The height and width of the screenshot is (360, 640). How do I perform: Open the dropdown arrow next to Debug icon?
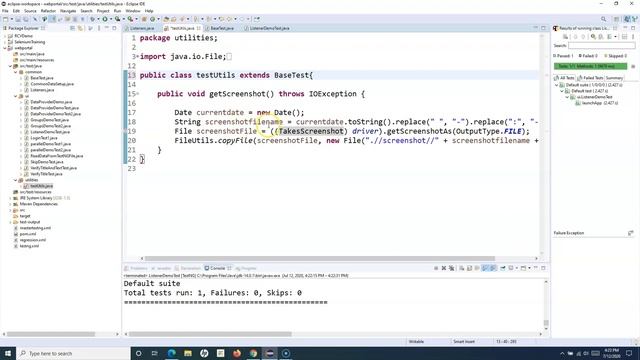point(98,19)
